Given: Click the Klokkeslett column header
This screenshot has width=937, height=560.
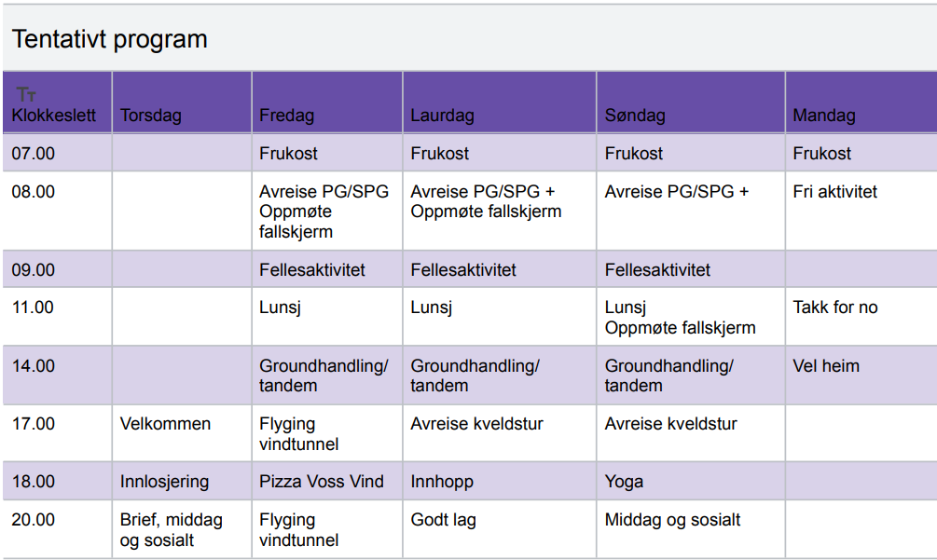Looking at the screenshot, I should pyautogui.click(x=54, y=116).
